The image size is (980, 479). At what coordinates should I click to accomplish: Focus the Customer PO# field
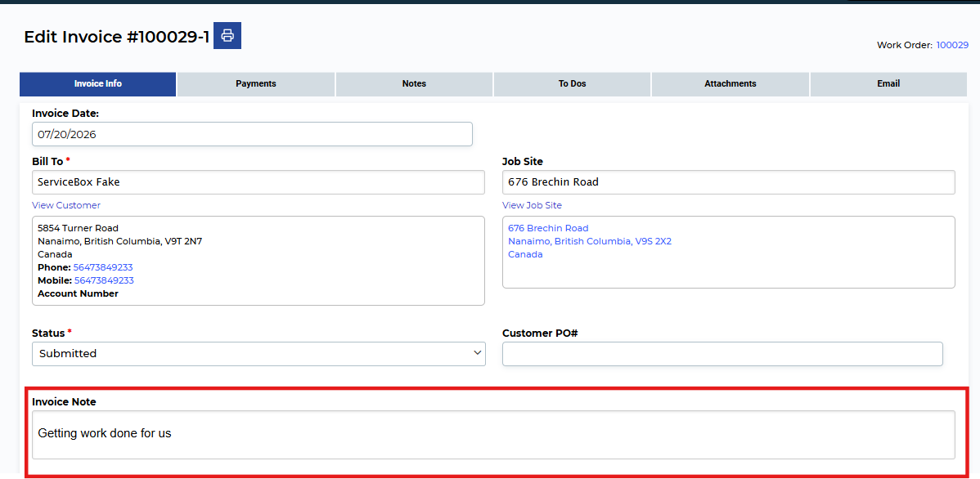(722, 354)
